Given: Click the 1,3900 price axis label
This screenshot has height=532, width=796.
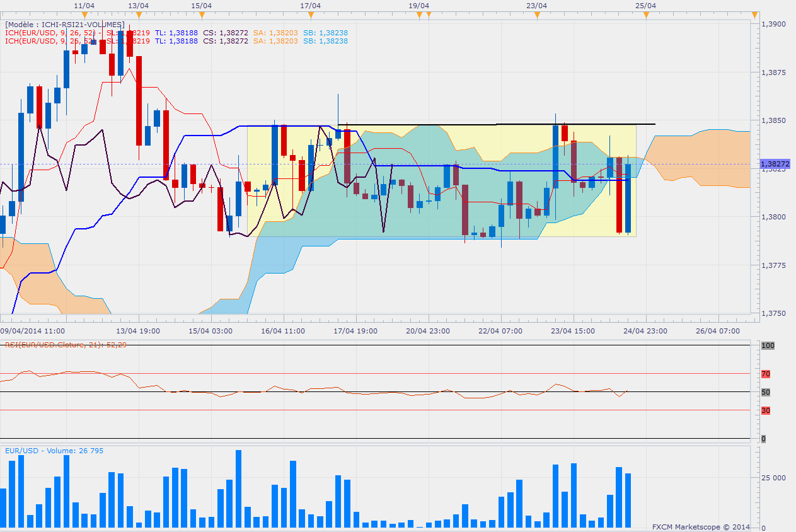Looking at the screenshot, I should pyautogui.click(x=773, y=24).
